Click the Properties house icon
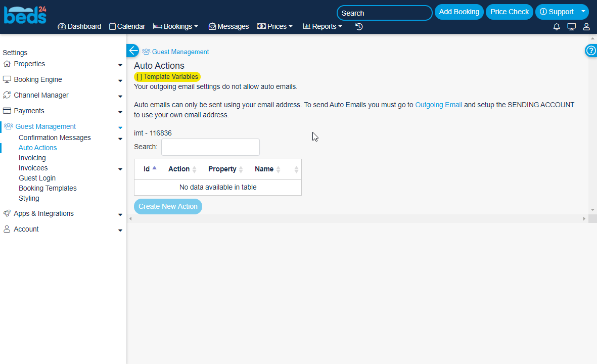This screenshot has width=597, height=364. pyautogui.click(x=7, y=64)
